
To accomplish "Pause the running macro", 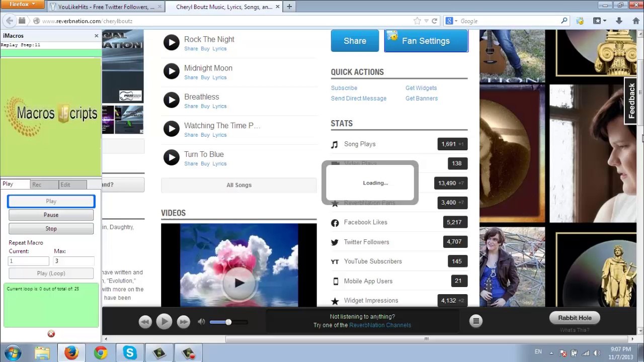I will [x=51, y=215].
